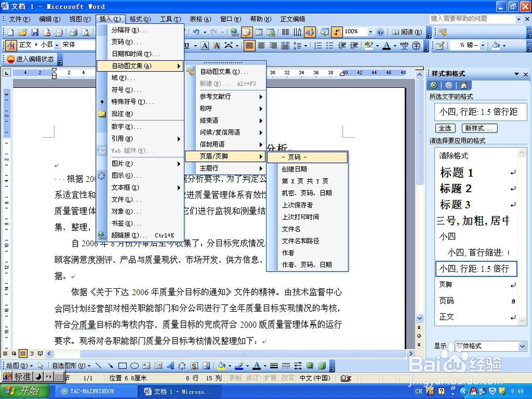Select the arrow drawing tool
Viewport: 532px width, 399px height.
click(110, 365)
